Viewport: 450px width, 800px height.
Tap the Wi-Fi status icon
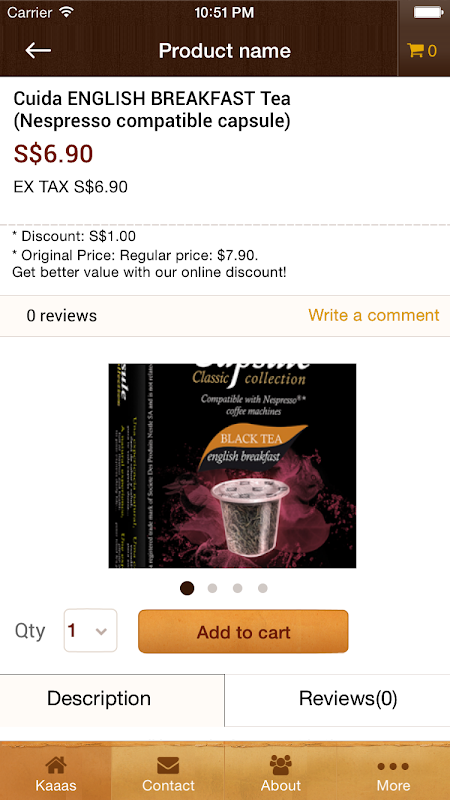tap(66, 12)
